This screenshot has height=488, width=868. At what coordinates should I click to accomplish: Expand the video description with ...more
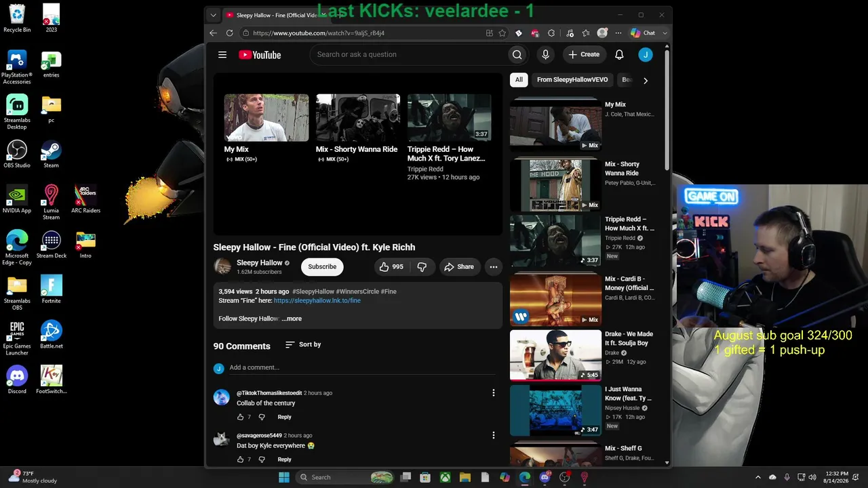click(292, 319)
